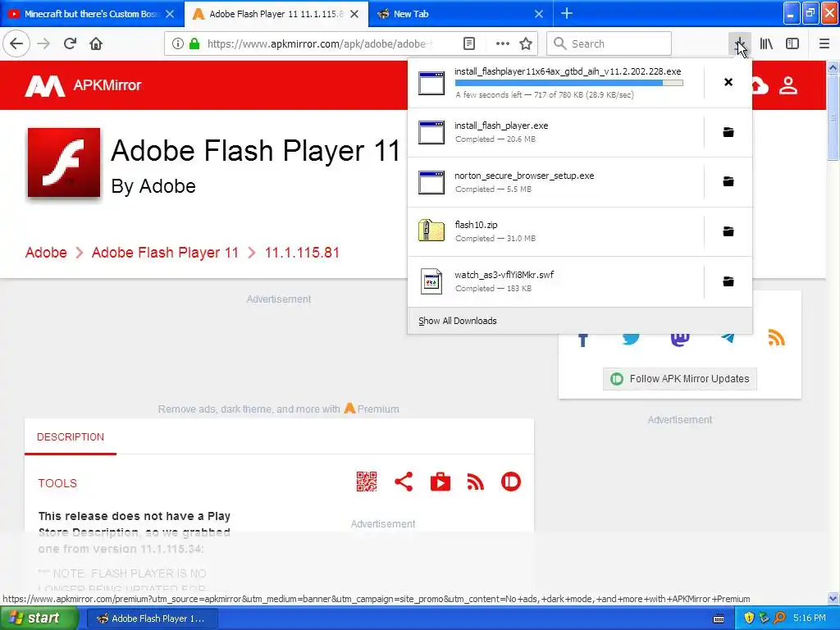Image resolution: width=840 pixels, height=630 pixels.
Task: Click the scrollbar up arrow
Action: tap(833, 68)
